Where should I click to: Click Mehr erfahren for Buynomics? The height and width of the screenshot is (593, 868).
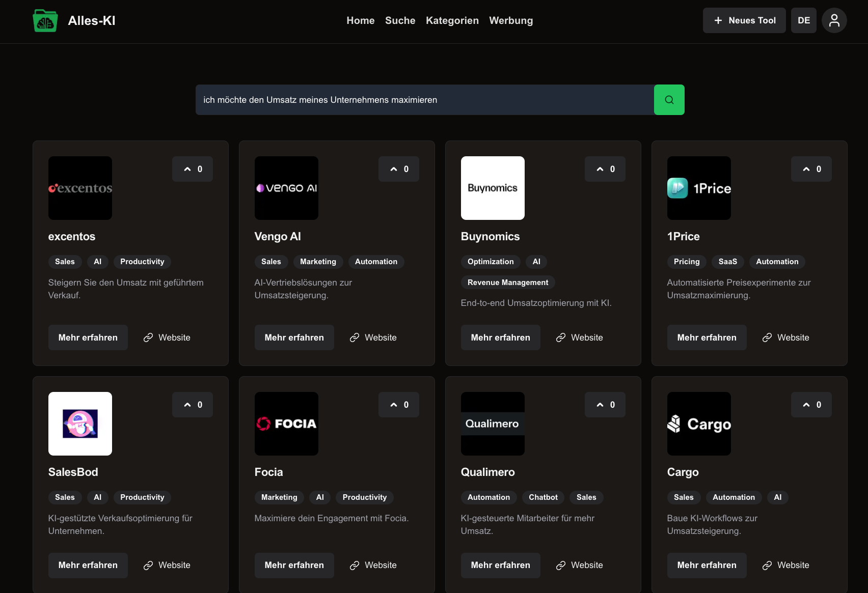501,337
